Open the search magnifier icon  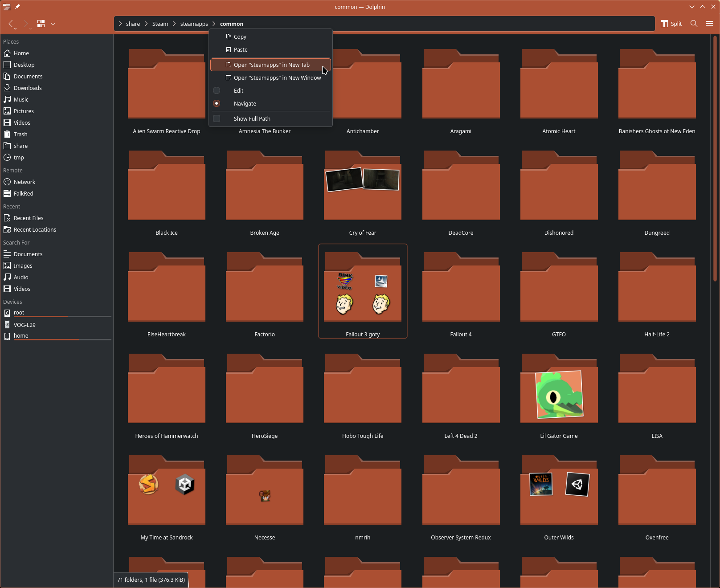(694, 24)
